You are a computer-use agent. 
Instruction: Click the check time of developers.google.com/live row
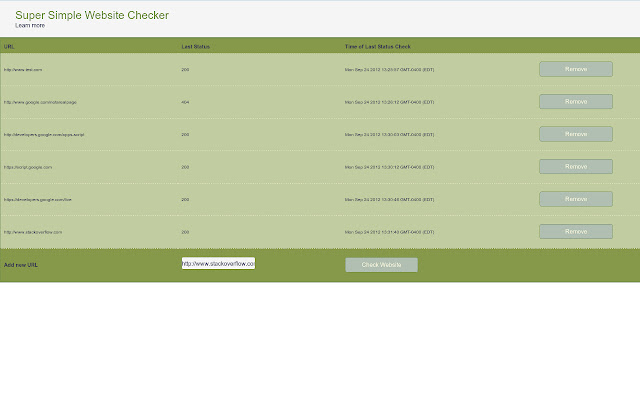pyautogui.click(x=389, y=200)
